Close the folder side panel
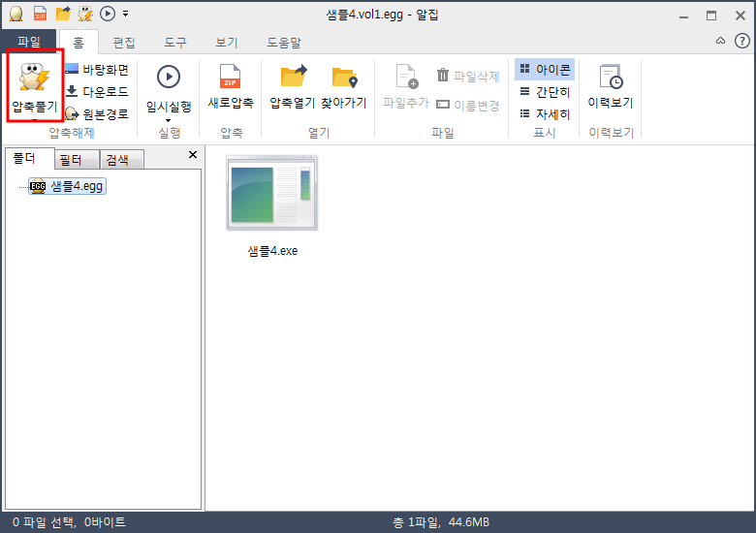This screenshot has height=533, width=756. tap(193, 155)
